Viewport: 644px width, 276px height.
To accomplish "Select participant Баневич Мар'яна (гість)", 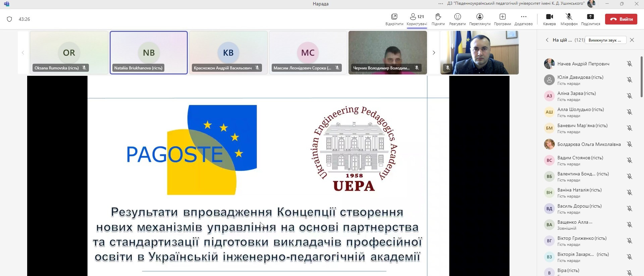I will click(x=588, y=128).
